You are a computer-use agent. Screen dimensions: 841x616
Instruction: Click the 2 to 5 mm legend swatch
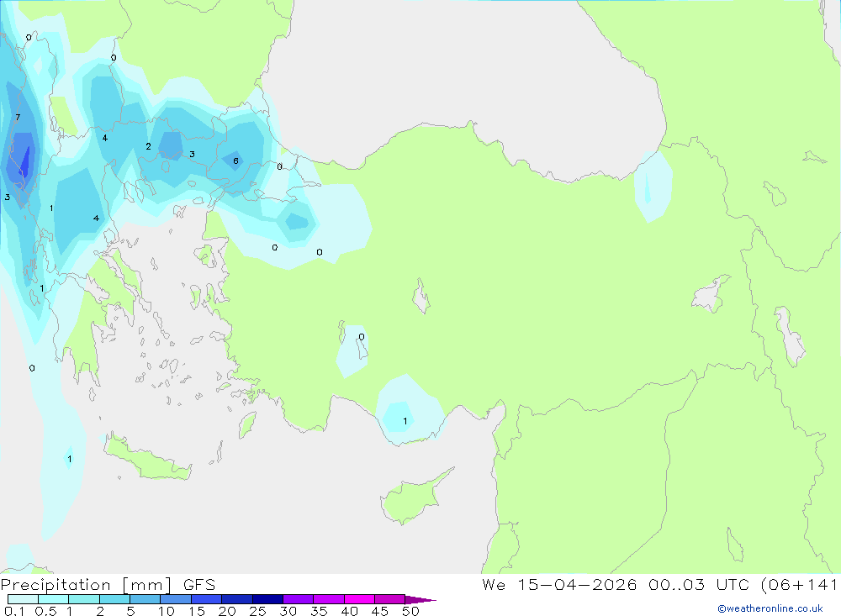[114, 599]
